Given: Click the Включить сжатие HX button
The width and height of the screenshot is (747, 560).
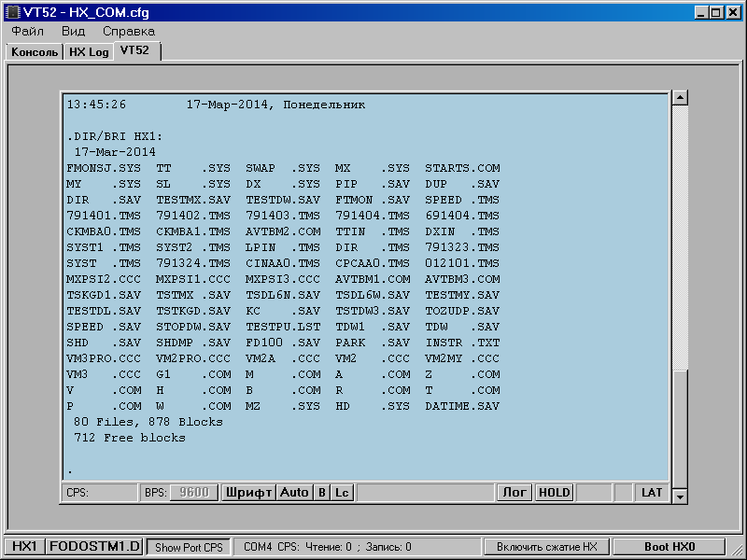Looking at the screenshot, I should click(x=546, y=547).
